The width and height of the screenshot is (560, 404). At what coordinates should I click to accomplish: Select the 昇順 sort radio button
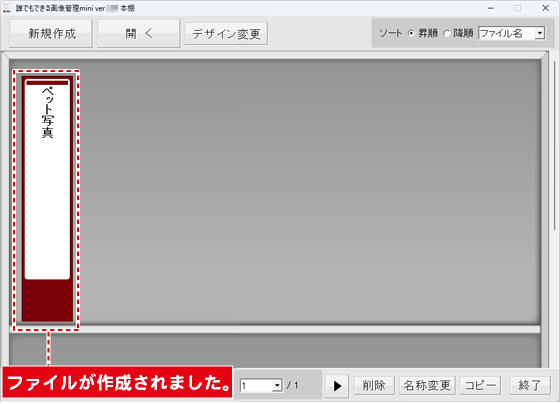(411, 34)
